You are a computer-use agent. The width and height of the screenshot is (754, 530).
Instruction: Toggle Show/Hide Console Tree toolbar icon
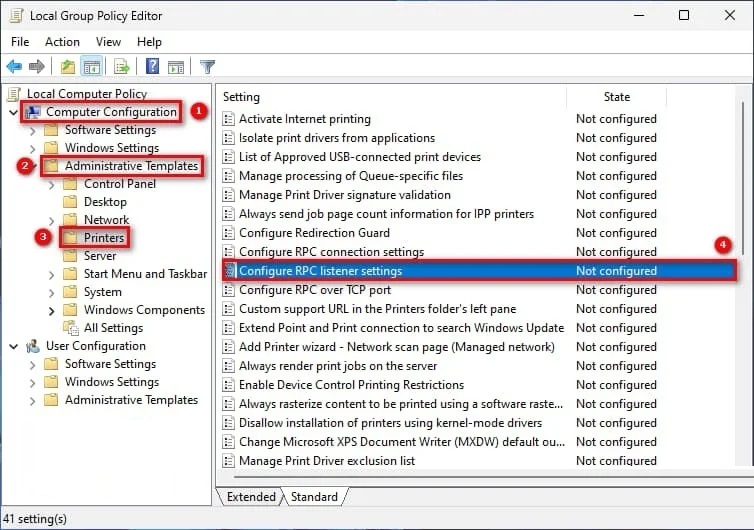pos(91,67)
